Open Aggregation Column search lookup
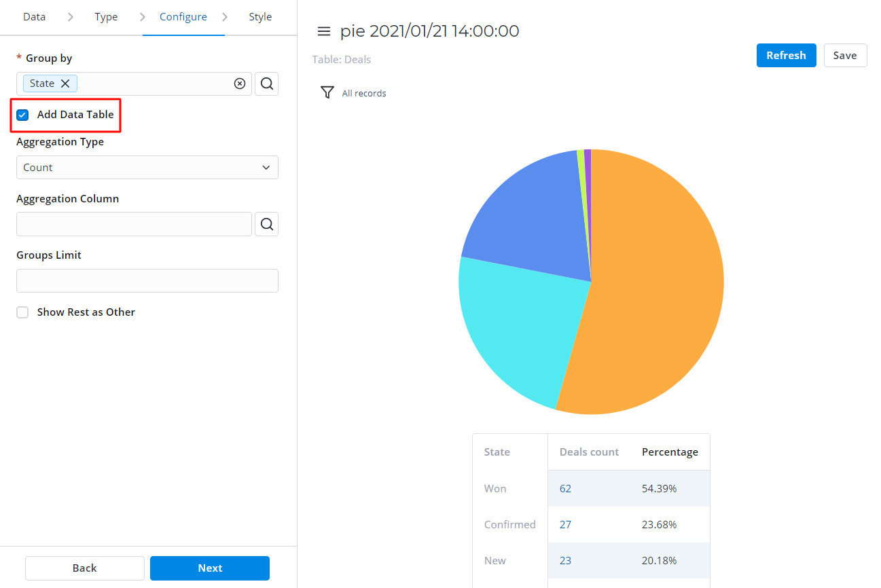 267,224
